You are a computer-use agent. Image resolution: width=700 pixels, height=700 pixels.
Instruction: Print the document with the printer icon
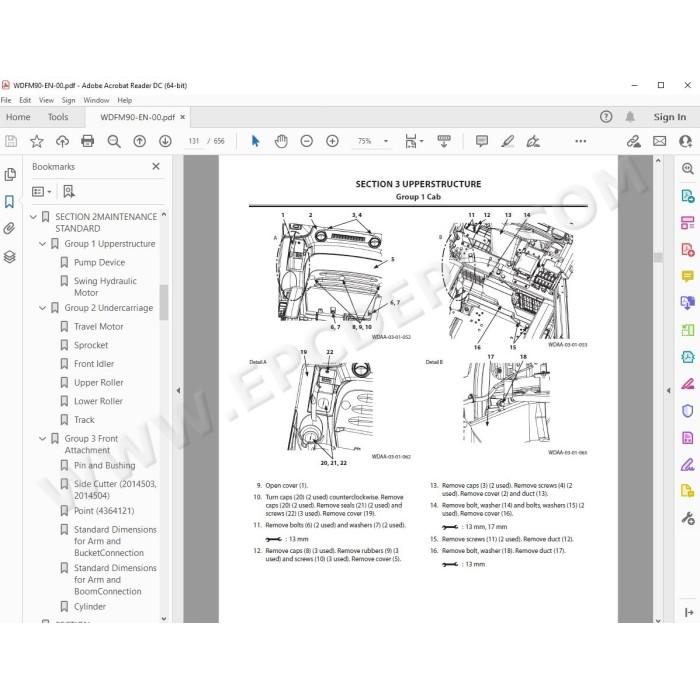[88, 142]
